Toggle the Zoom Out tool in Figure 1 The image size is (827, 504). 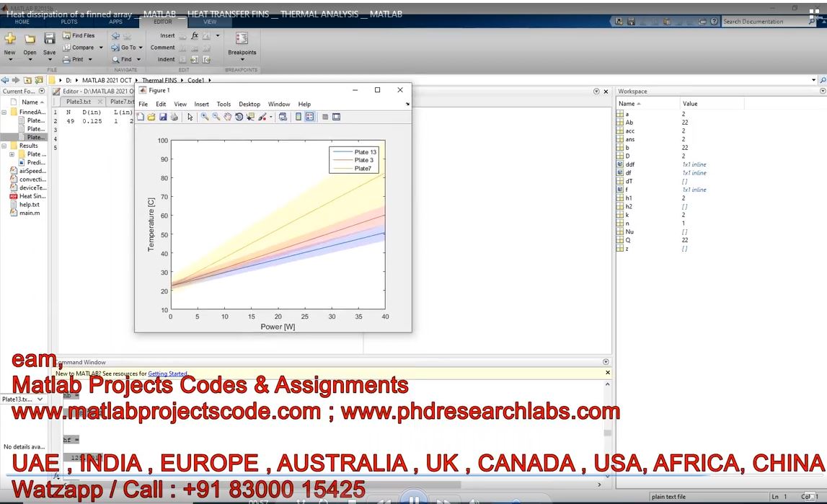click(x=216, y=117)
